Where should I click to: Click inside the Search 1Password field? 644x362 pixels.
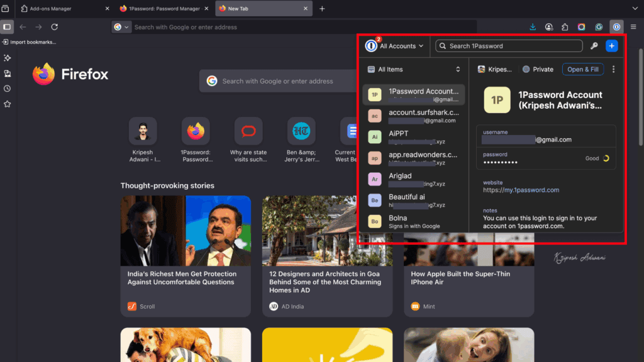tap(508, 46)
